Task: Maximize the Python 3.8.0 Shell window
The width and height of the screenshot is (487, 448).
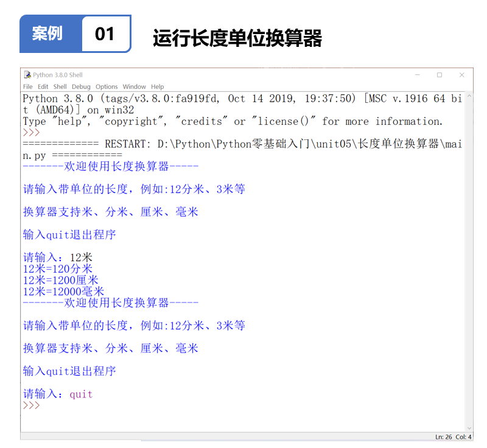Action: (x=440, y=75)
